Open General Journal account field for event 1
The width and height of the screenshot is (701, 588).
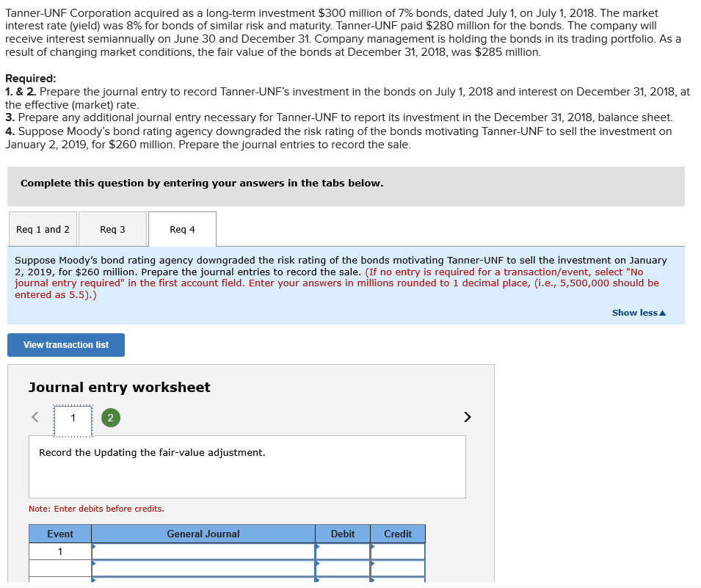pyautogui.click(x=203, y=551)
